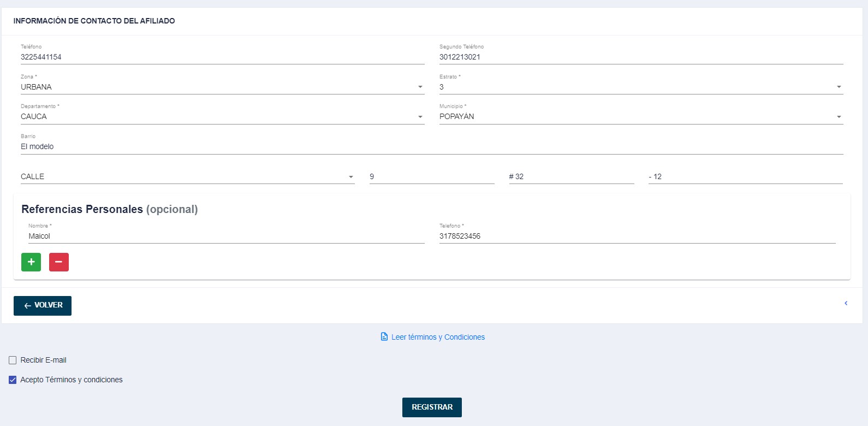Add a personal reference with the green plus
This screenshot has width=868, height=426.
(31, 262)
